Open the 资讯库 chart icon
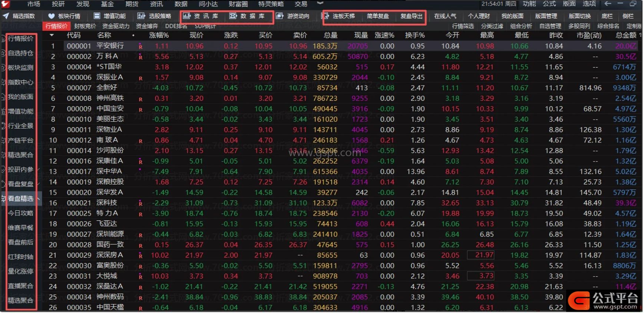 [186, 16]
